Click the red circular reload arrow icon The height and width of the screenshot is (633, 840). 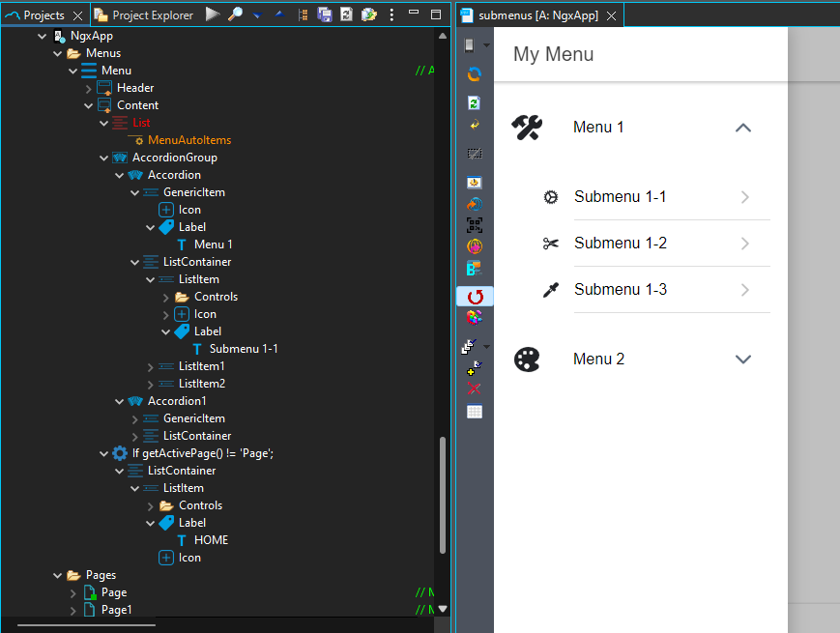pos(475,296)
